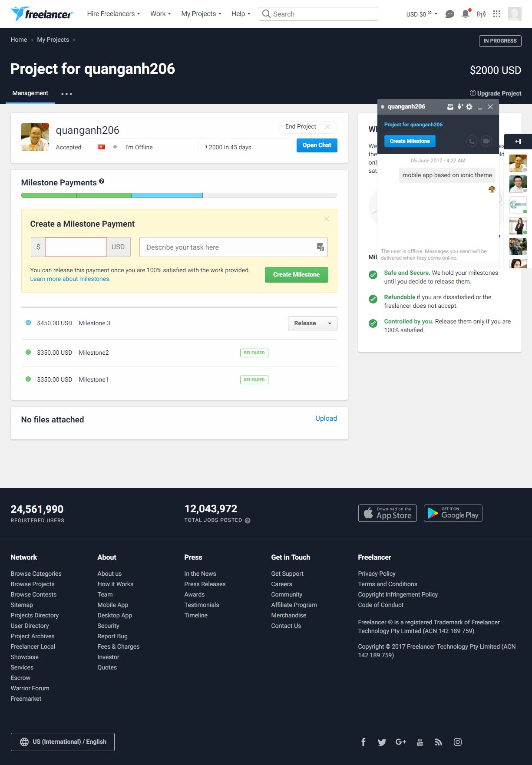Click the IN PROGRESS status badge
The image size is (532, 765).
tap(500, 41)
